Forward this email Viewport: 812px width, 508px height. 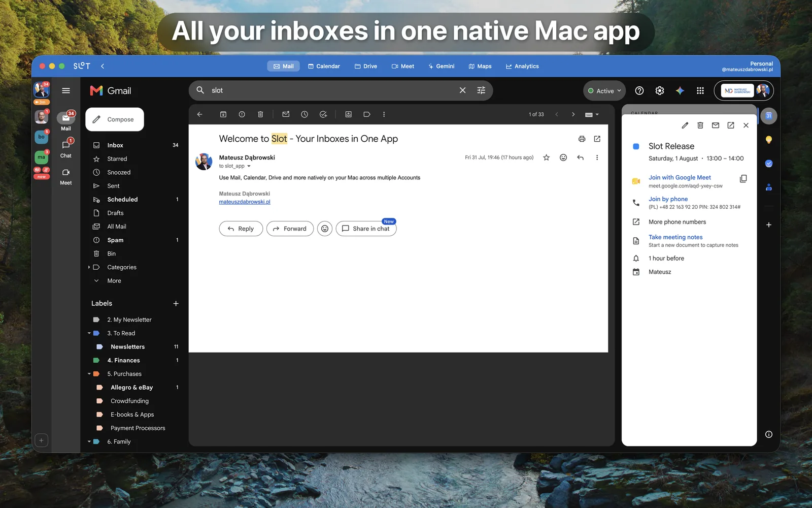[x=290, y=229]
